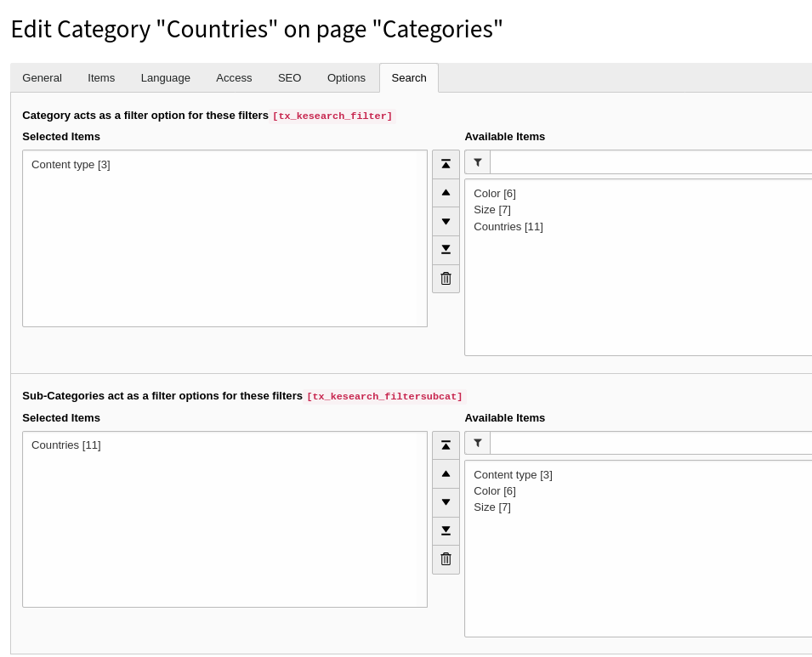
Task: Click the move down arrow in filter section
Action: [446, 221]
